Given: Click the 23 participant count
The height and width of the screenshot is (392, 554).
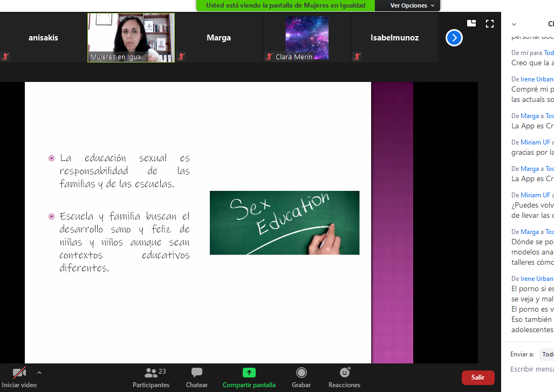Looking at the screenshot, I should tap(162, 371).
